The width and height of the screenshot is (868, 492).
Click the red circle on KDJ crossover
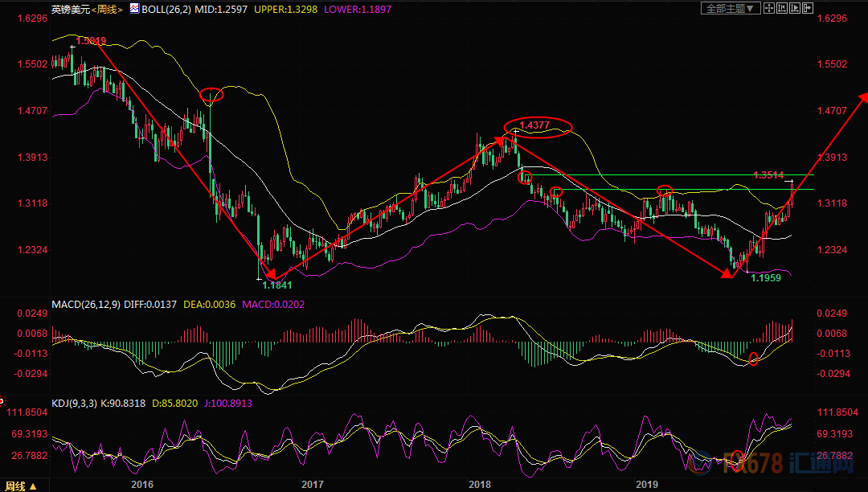click(737, 460)
